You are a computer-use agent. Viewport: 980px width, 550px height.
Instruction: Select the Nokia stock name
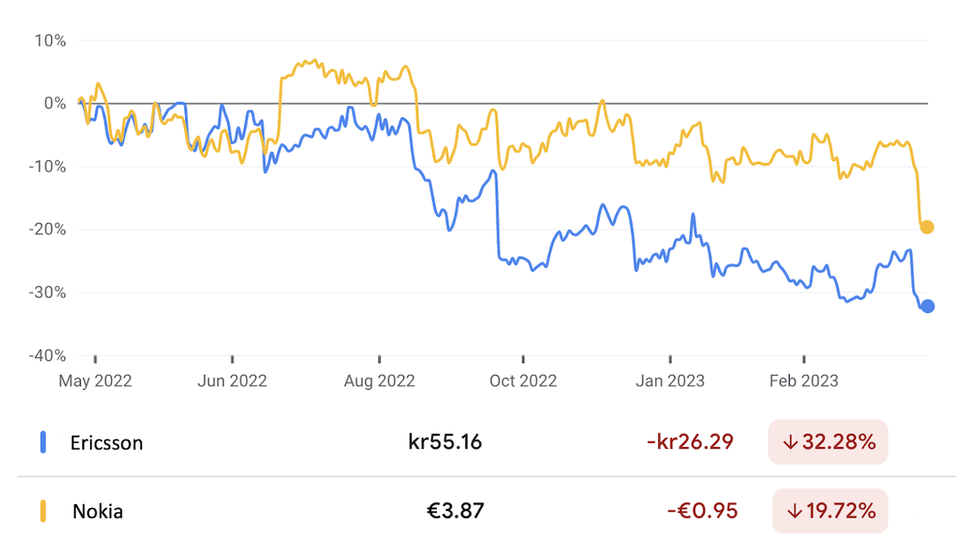98,512
